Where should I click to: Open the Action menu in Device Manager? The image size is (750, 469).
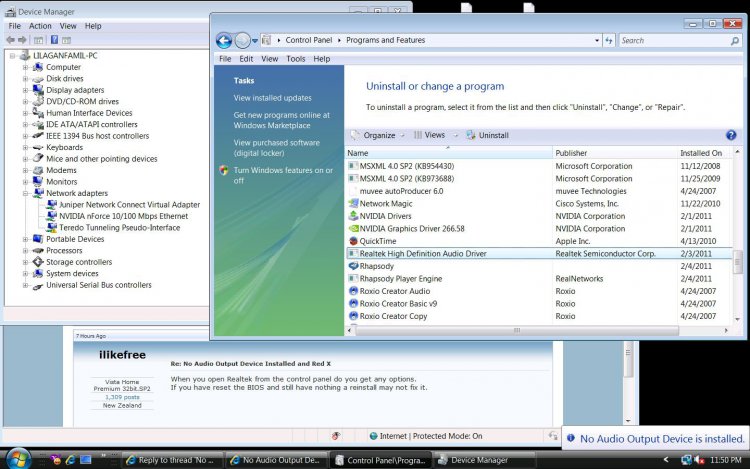(x=40, y=26)
